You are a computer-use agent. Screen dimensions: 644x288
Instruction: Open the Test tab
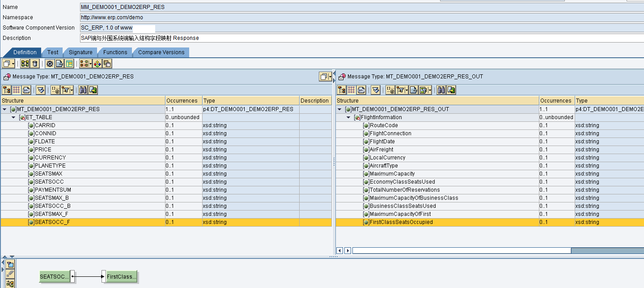pyautogui.click(x=53, y=52)
